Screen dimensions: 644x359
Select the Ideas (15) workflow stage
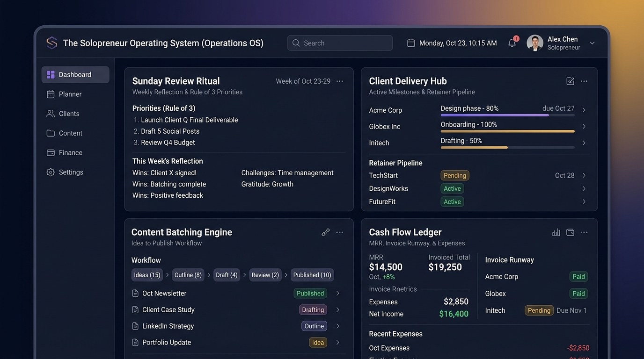[x=147, y=275]
